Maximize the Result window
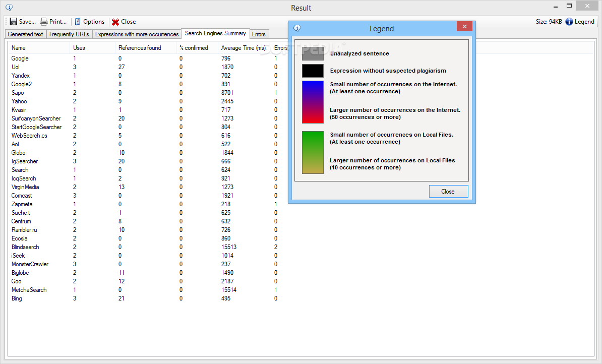This screenshot has width=602, height=364. click(x=569, y=6)
